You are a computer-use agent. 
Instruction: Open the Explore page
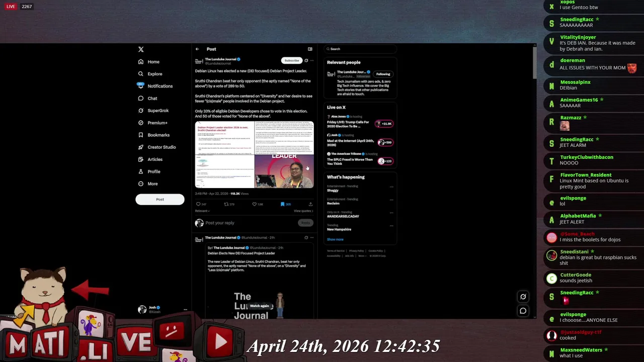click(x=150, y=74)
